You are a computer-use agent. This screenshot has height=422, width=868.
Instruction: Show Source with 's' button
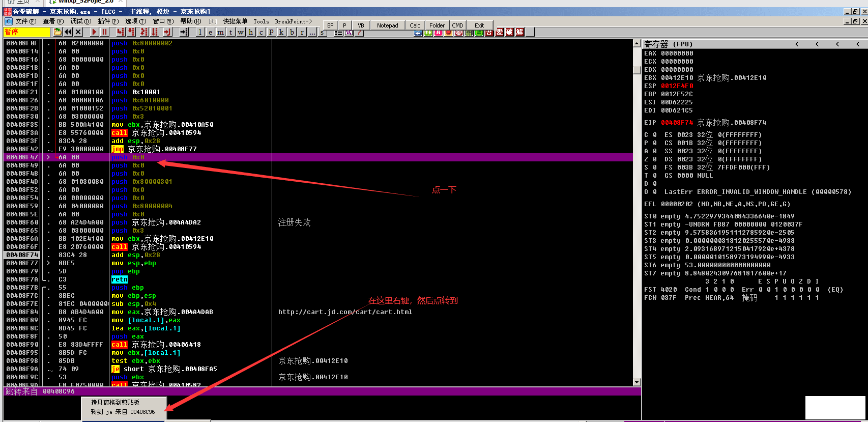(x=322, y=32)
